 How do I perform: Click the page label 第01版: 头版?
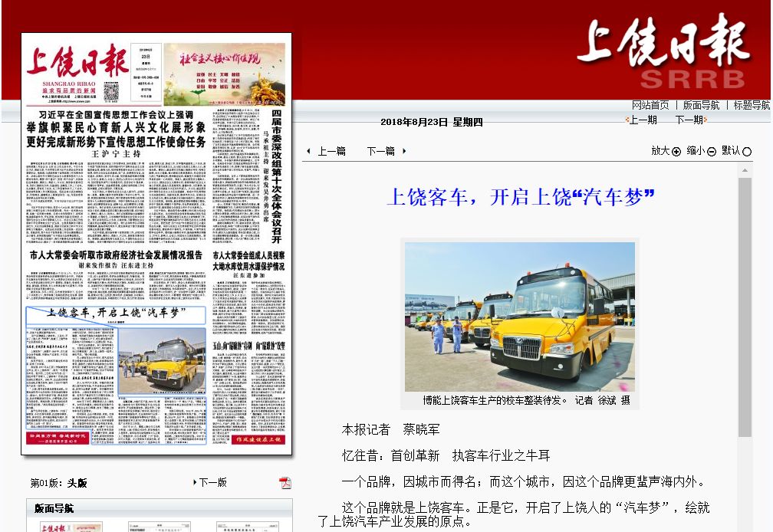pos(58,483)
